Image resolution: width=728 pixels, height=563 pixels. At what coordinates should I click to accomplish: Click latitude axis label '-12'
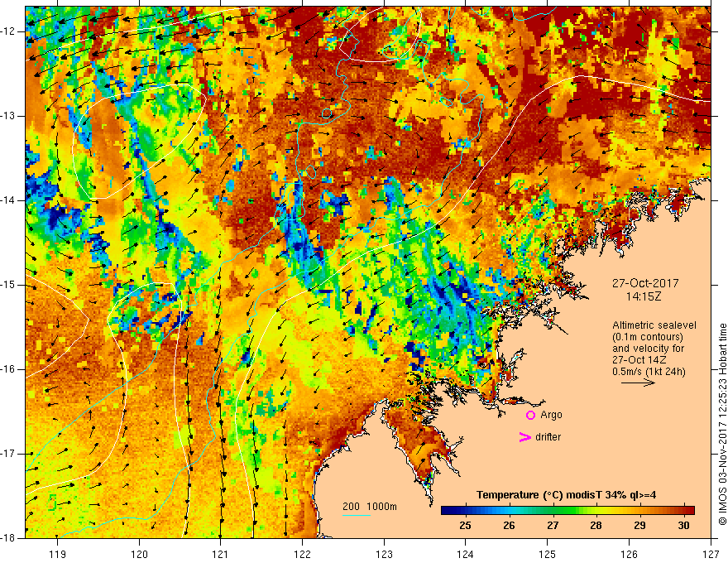click(x=8, y=31)
